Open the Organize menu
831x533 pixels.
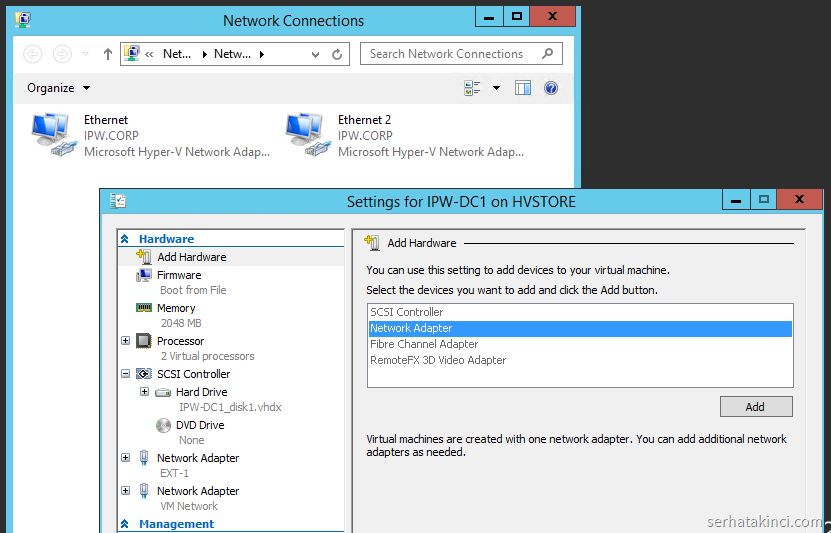(x=58, y=88)
